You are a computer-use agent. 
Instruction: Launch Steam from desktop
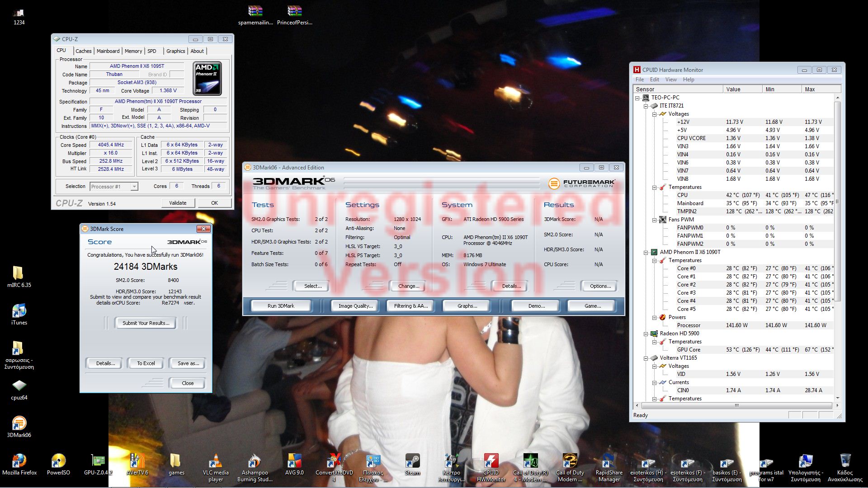pos(412,465)
